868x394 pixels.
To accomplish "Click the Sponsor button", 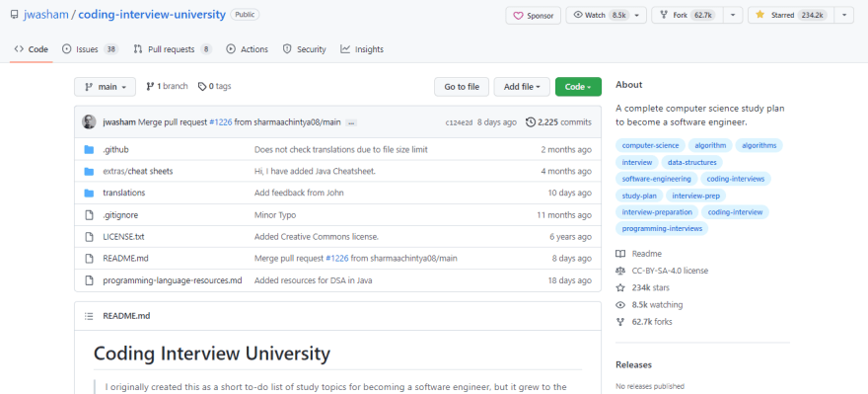I will coord(533,16).
